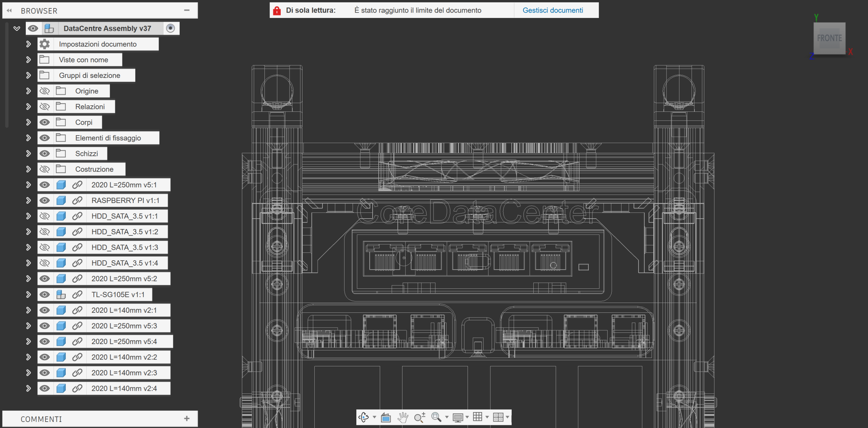The height and width of the screenshot is (428, 868).
Task: Select Viste con nome tree item
Action: (83, 60)
